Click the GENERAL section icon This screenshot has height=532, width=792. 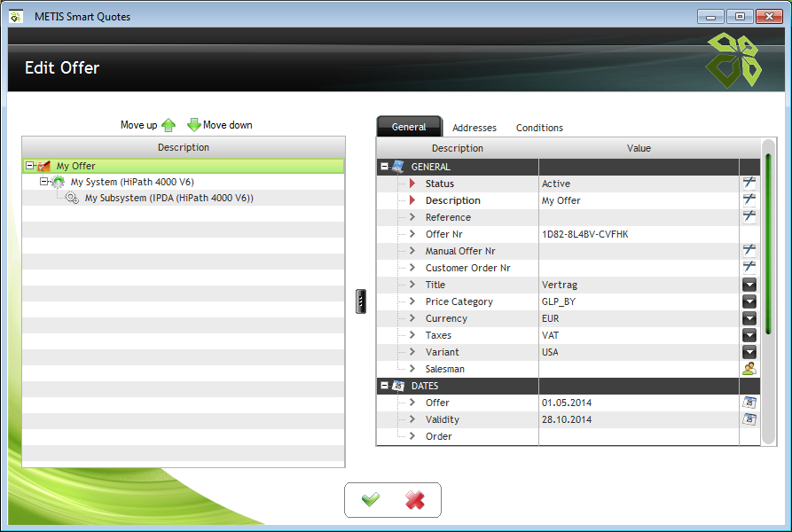pos(398,167)
